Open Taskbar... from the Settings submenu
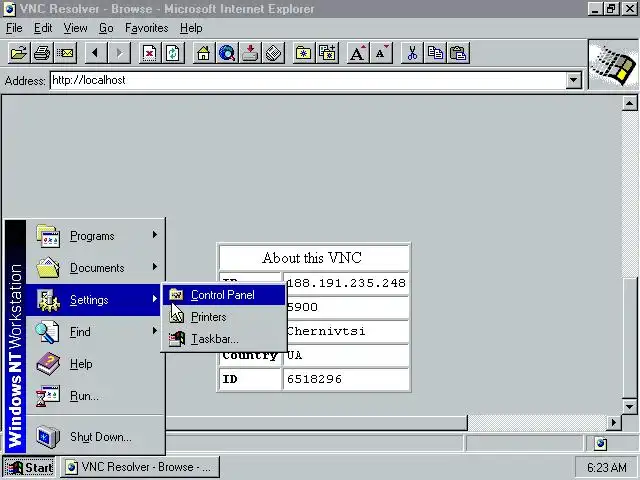This screenshot has height=480, width=640. coord(224,339)
